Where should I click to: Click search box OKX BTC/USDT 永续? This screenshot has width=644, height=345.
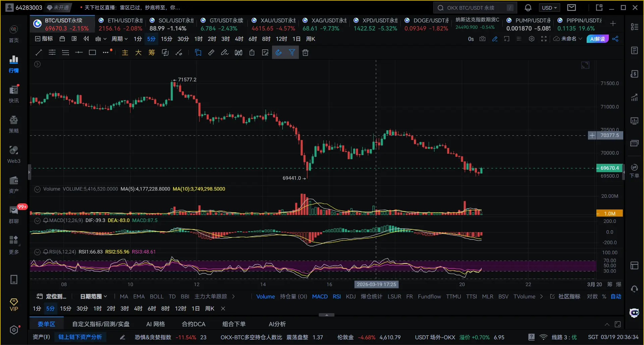(475, 8)
